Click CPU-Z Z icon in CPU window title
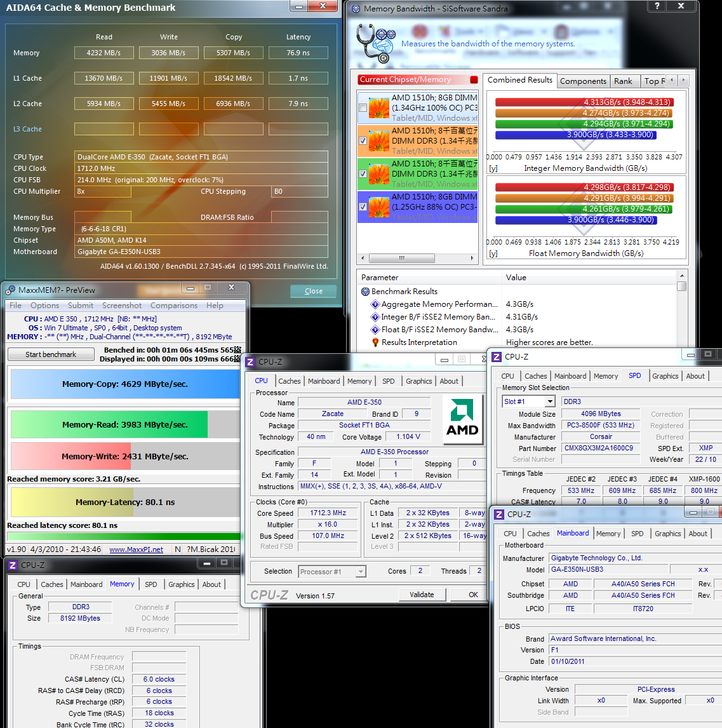 (x=250, y=362)
